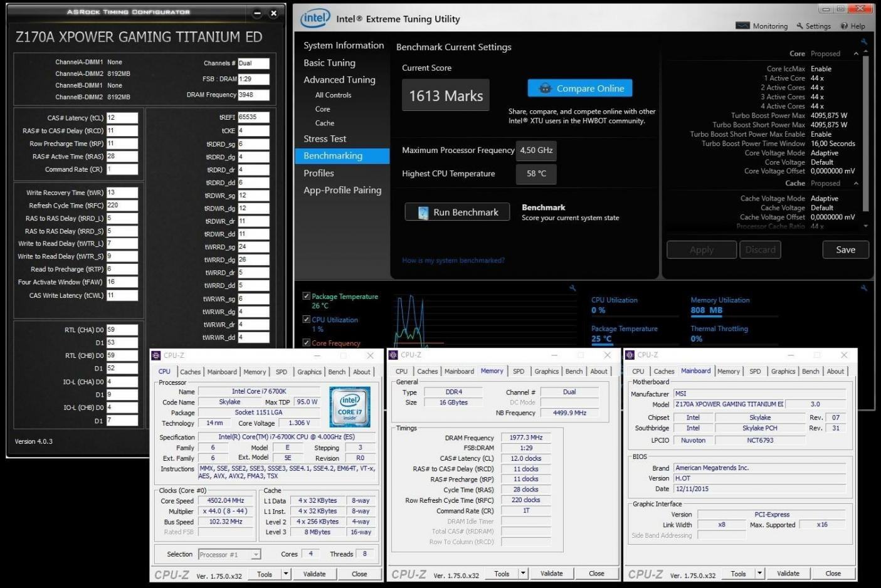Switch to SPD tab in first CPU-Z window
Screen dimensions: 881x588
click(x=281, y=372)
